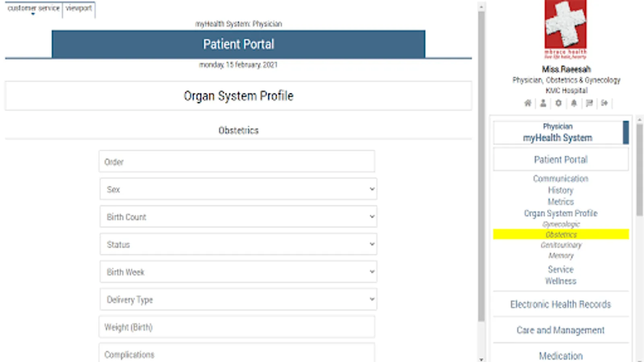Click the main page vertical scrollbar
Viewport: 644px width, 362px height.
[481, 166]
